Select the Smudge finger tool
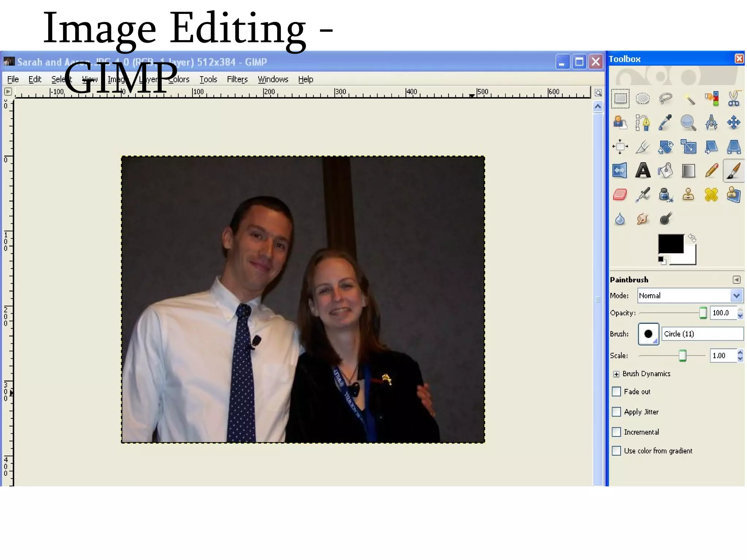 (643, 219)
